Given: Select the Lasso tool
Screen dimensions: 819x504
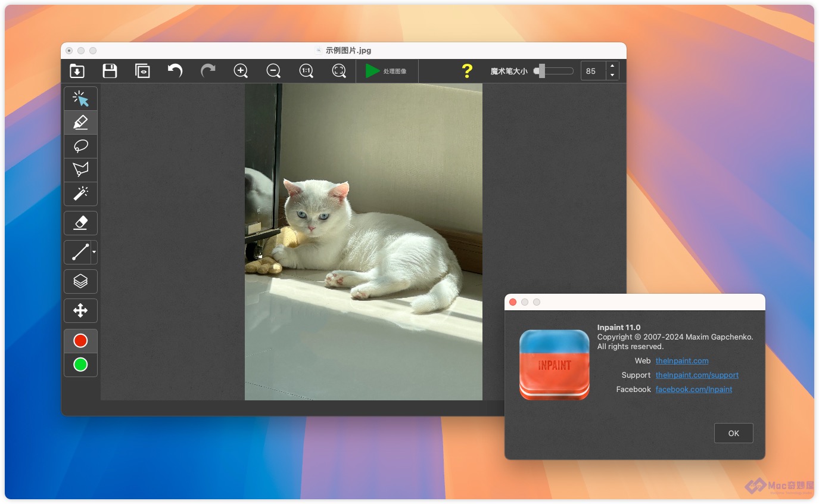Looking at the screenshot, I should click(x=80, y=146).
